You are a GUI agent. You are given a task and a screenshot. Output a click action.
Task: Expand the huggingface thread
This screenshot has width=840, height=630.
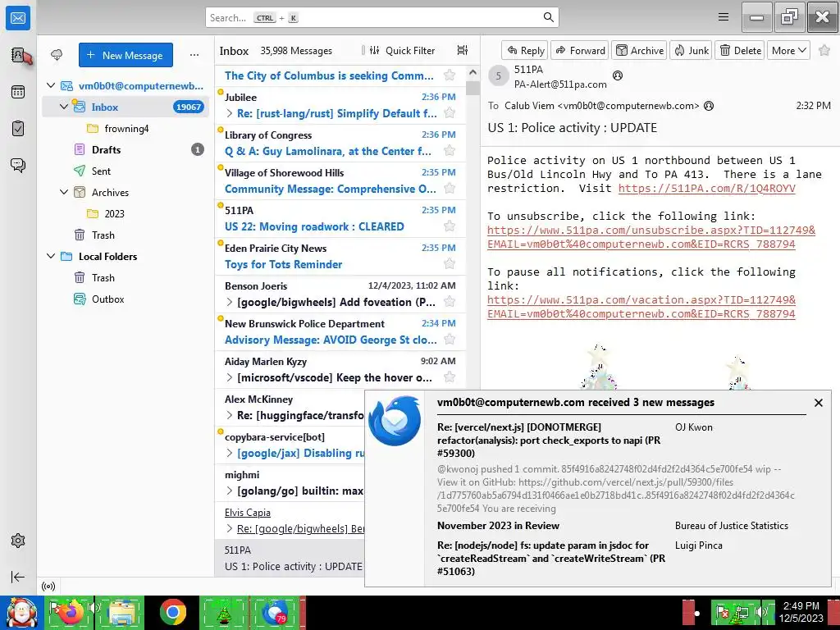point(230,415)
